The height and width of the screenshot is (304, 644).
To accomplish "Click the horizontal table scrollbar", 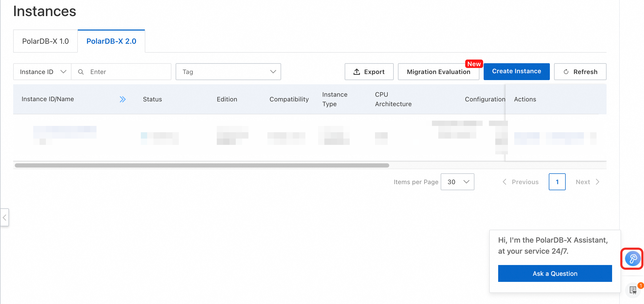I will tap(202, 165).
